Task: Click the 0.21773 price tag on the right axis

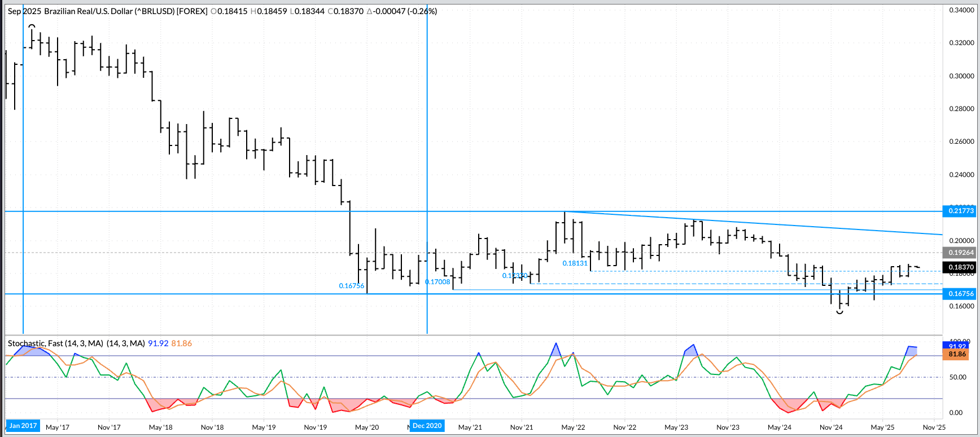Action: coord(960,211)
